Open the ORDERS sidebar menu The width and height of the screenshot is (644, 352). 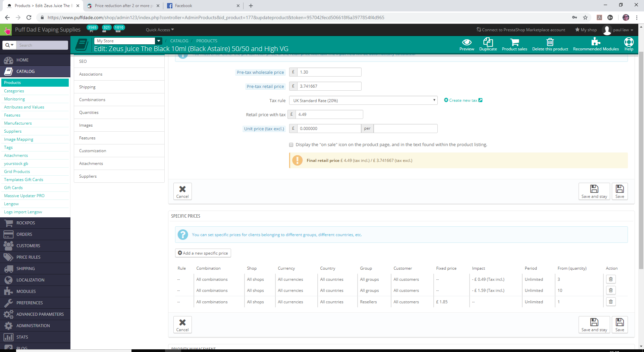coord(35,234)
